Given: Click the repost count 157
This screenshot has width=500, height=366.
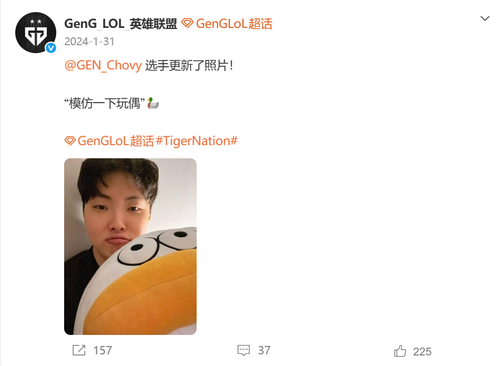Looking at the screenshot, I should [103, 350].
